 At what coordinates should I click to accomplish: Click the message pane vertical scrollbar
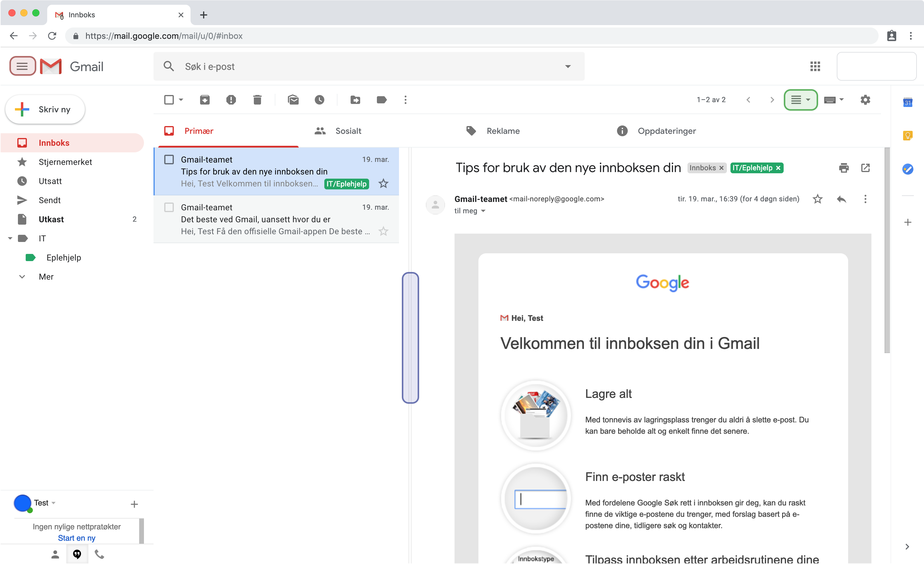[x=887, y=251]
